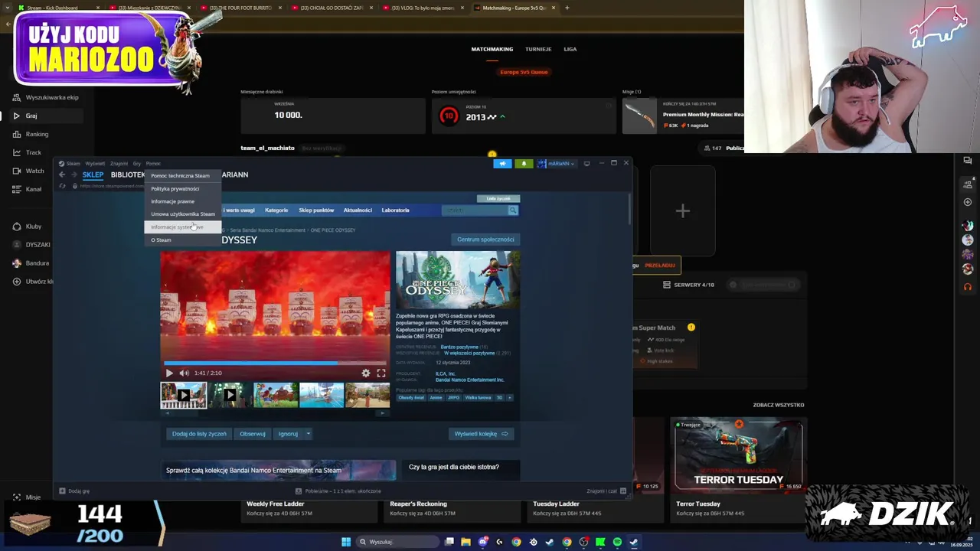Open Laboratoria store link
The height and width of the screenshot is (551, 980).
[x=396, y=210]
